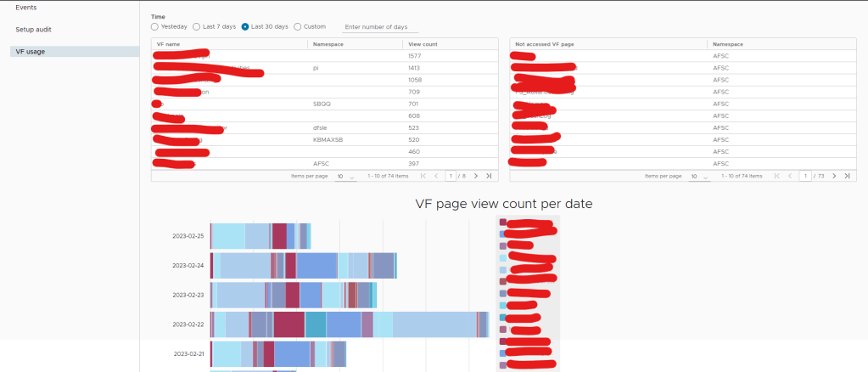Click the view count cell 520

point(413,139)
